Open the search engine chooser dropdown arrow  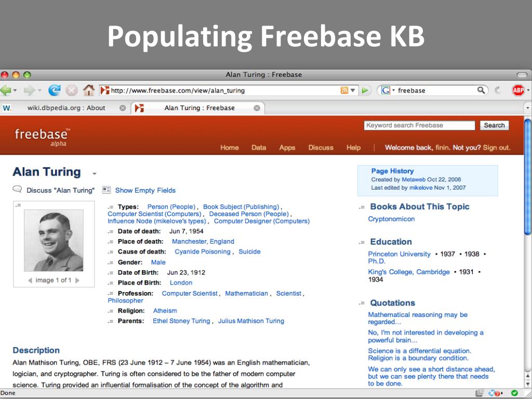394,90
